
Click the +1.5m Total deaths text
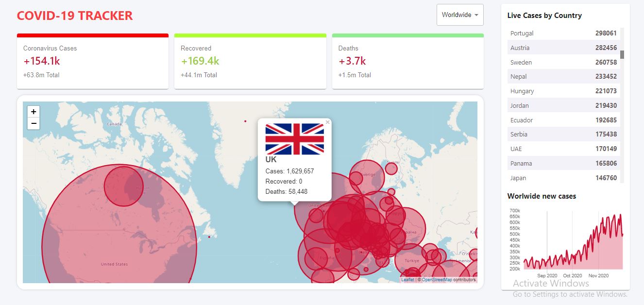(x=355, y=75)
